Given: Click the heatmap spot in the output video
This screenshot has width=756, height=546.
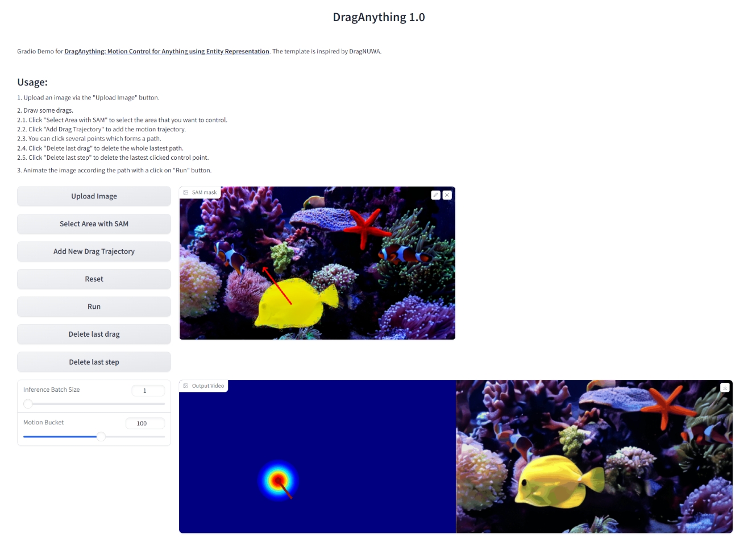Looking at the screenshot, I should (x=278, y=481).
